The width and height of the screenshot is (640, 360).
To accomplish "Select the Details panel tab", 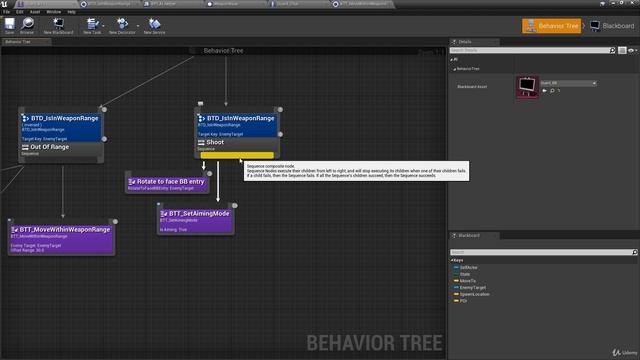I will pos(475,42).
